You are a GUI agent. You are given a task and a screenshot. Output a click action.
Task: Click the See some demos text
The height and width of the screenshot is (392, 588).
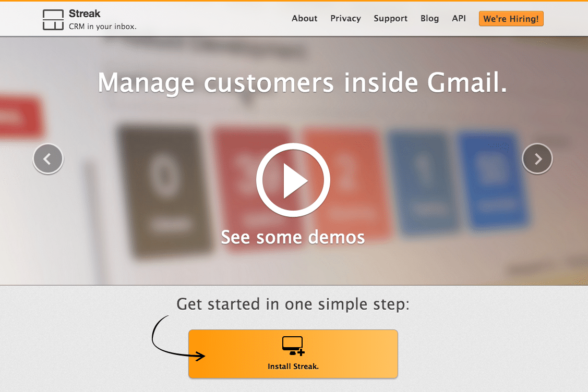(x=293, y=237)
